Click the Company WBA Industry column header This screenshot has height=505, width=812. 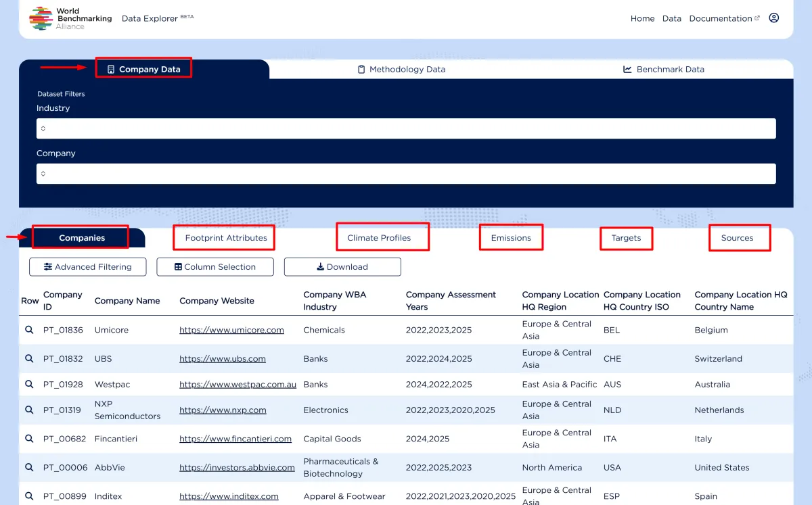click(x=335, y=301)
